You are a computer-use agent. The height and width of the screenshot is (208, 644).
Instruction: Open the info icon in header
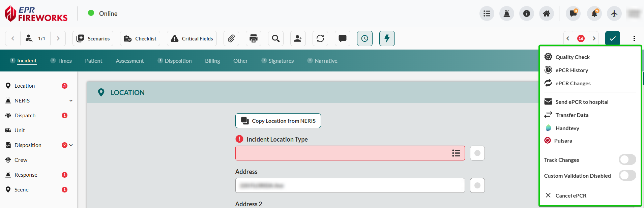pyautogui.click(x=527, y=13)
